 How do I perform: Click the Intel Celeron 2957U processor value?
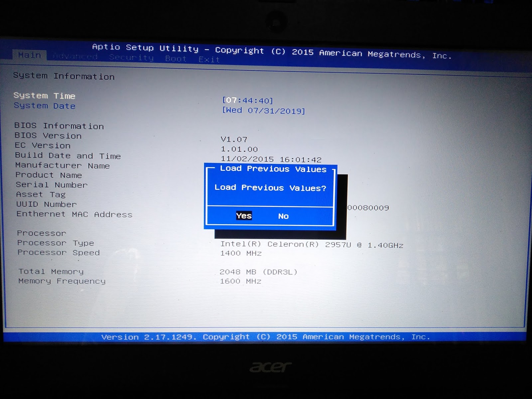pyautogui.click(x=312, y=245)
